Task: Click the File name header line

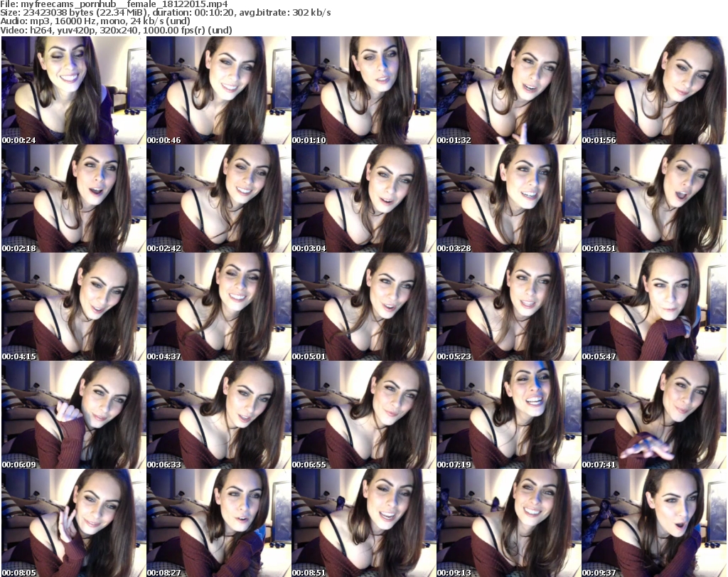Action: 114,4
